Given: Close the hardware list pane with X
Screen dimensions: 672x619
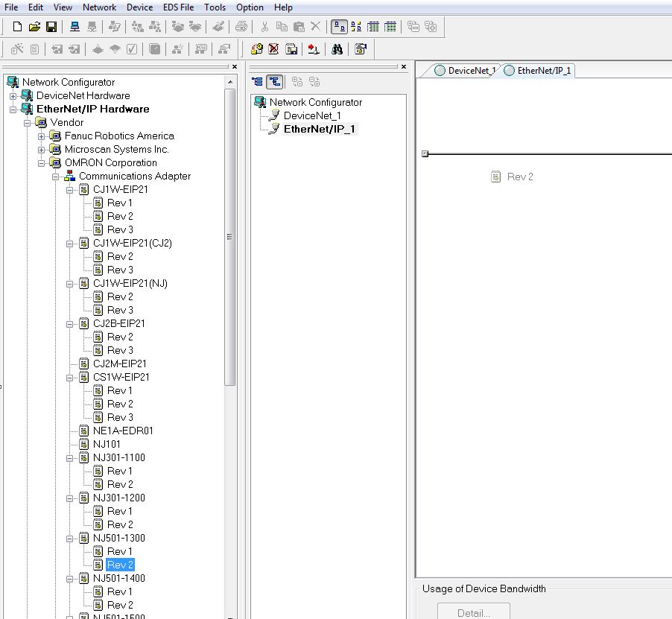Looking at the screenshot, I should point(235,67).
